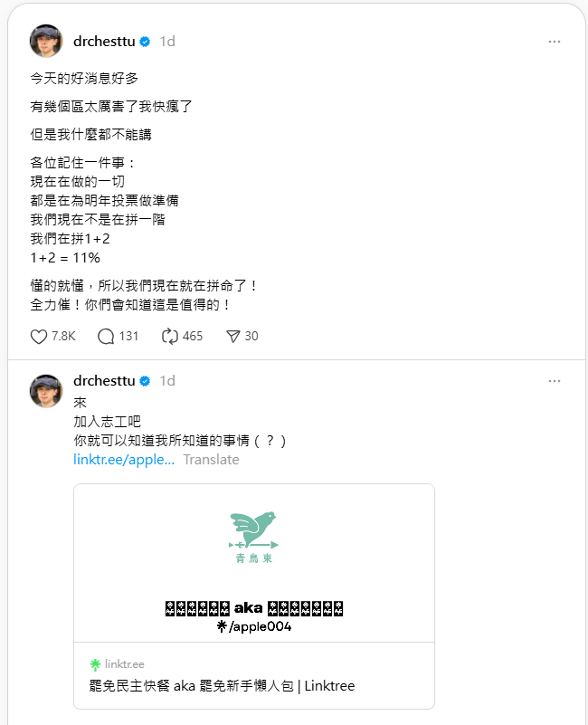Open the Linktree preview card image
This screenshot has width=588, height=725.
coord(254,563)
